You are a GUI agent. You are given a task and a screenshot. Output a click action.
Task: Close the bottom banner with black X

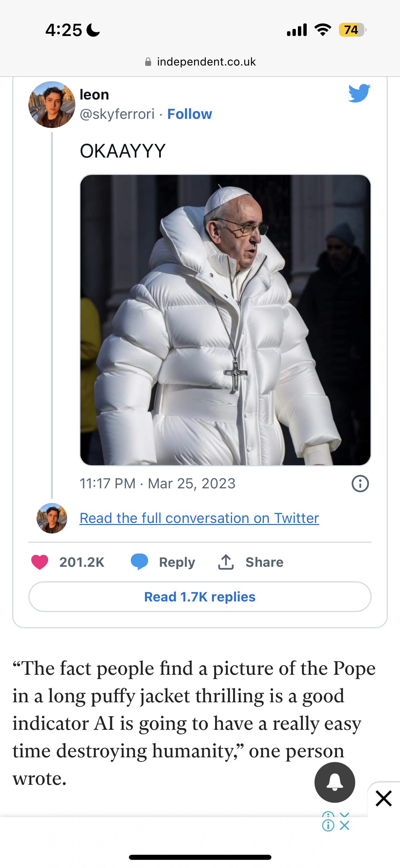(x=384, y=798)
